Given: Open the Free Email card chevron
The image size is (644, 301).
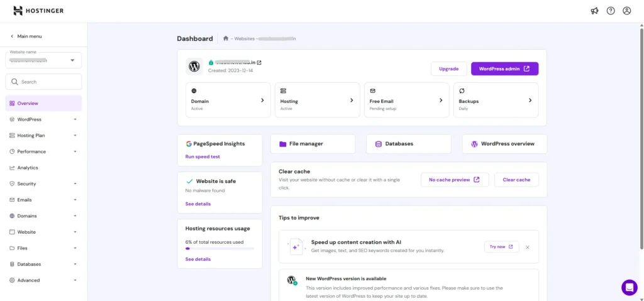Looking at the screenshot, I should [x=441, y=100].
